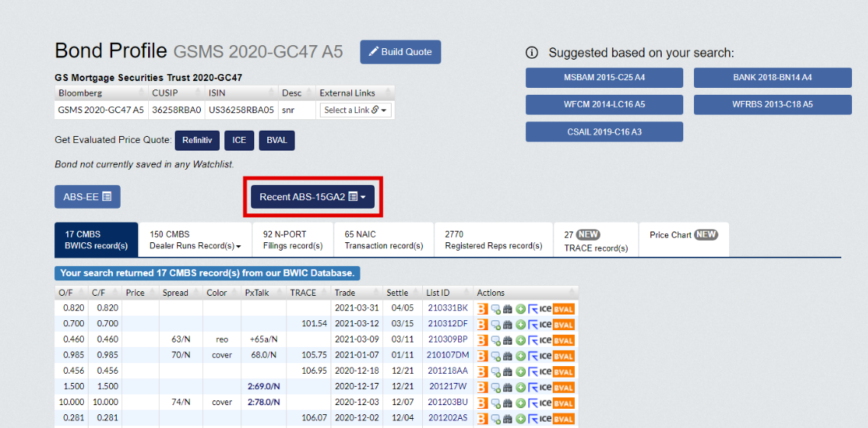Image resolution: width=868 pixels, height=428 pixels.
Task: Click orange BVAL icon in 201203BU row
Action: click(x=563, y=403)
